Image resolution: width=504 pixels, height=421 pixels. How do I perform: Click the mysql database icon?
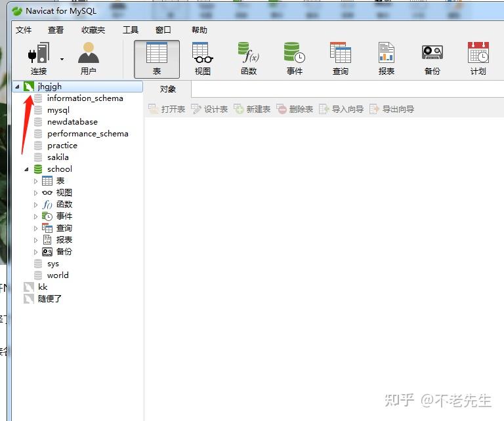click(x=38, y=110)
